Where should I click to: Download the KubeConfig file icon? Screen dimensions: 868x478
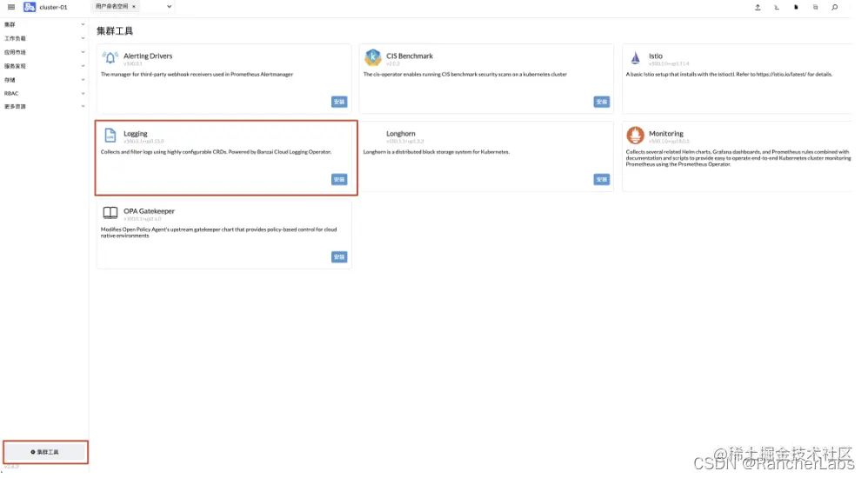pos(796,7)
